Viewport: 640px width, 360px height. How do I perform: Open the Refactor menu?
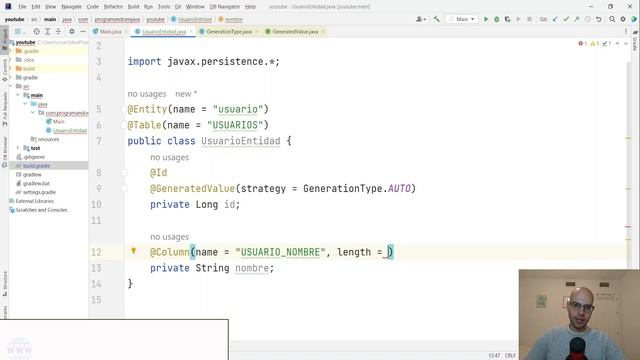[x=113, y=7]
